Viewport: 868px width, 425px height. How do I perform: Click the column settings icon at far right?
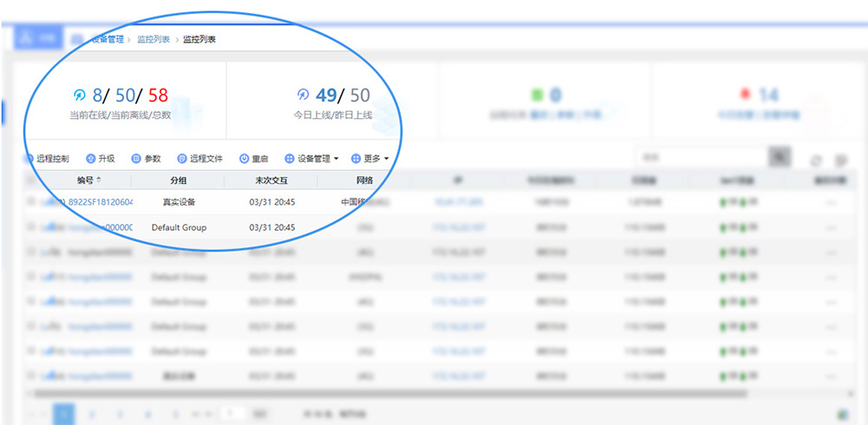coord(840,160)
